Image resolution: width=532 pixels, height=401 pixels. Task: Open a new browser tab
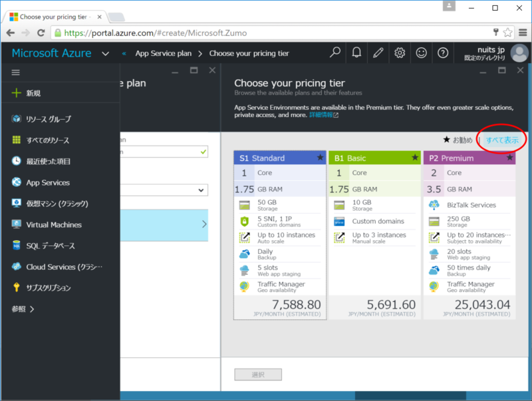116,17
